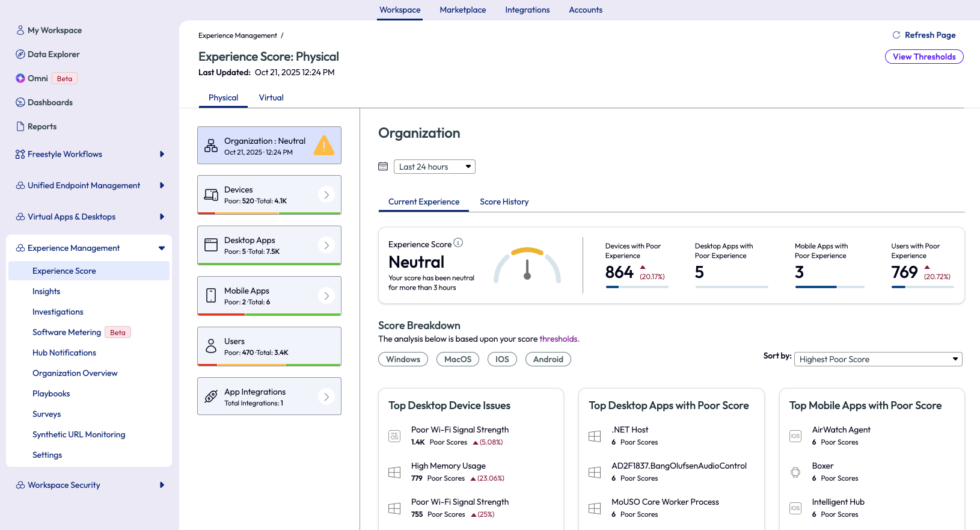Toggle the Android platform filter

(x=548, y=359)
